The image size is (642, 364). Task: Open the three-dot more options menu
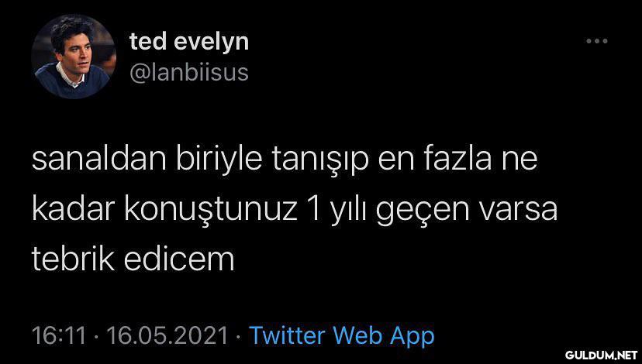(596, 41)
